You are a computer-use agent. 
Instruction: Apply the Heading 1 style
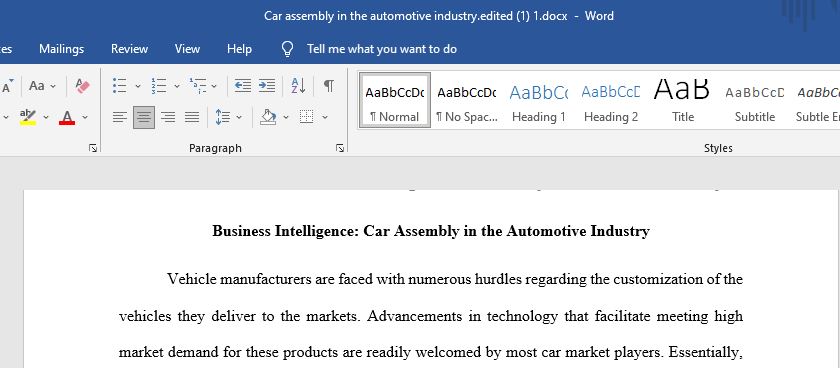click(x=538, y=101)
